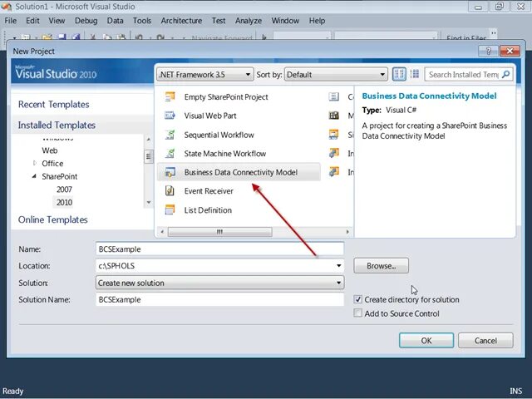Select the List Definition template icon
The image size is (532, 399).
pyautogui.click(x=170, y=210)
